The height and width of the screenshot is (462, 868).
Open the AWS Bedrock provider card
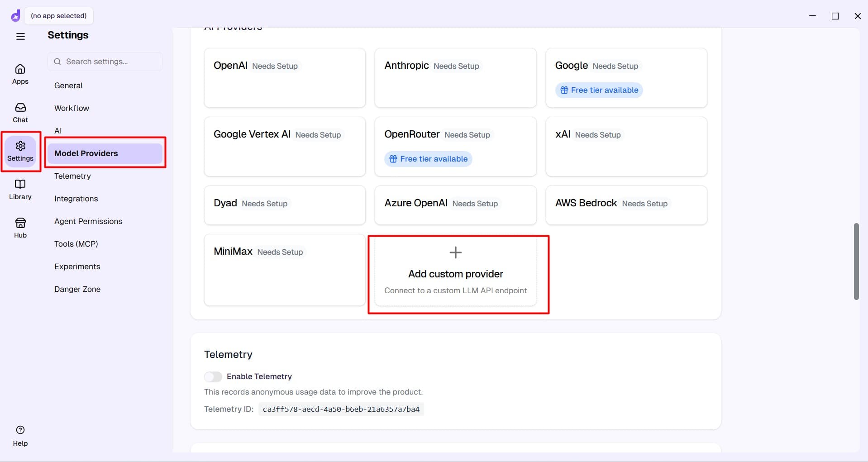[x=626, y=205]
